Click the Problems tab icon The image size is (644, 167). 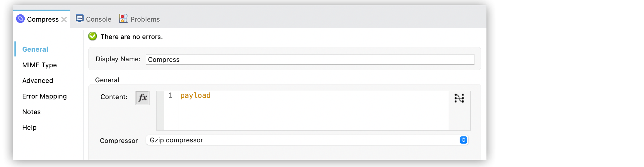click(x=123, y=19)
